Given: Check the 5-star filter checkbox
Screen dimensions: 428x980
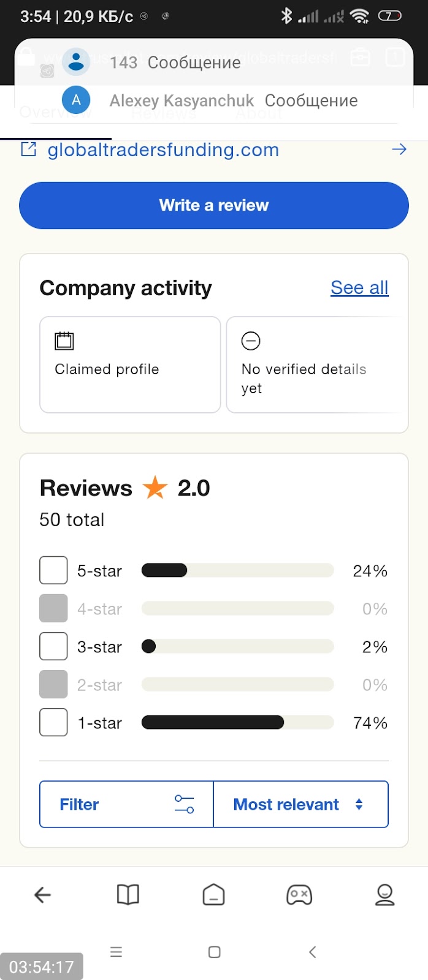Looking at the screenshot, I should pos(53,571).
